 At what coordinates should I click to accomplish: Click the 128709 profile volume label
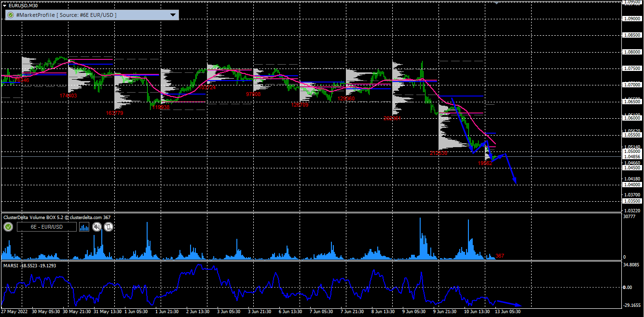[x=300, y=104]
